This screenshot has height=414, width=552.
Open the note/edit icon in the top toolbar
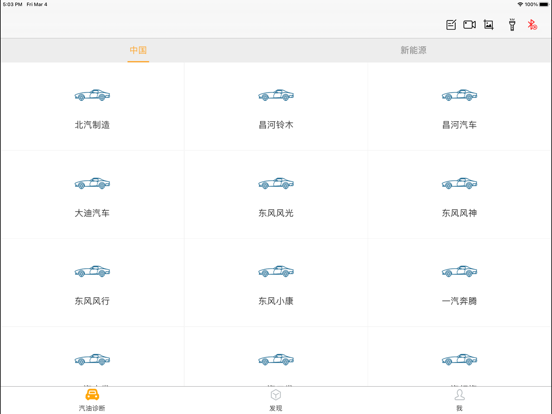(x=451, y=25)
